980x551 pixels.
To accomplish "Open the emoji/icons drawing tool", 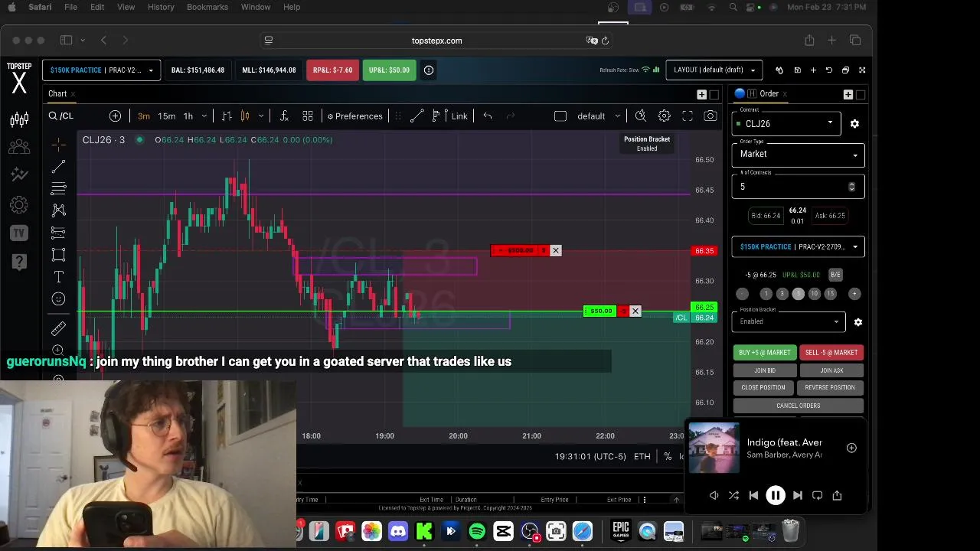I will [59, 299].
